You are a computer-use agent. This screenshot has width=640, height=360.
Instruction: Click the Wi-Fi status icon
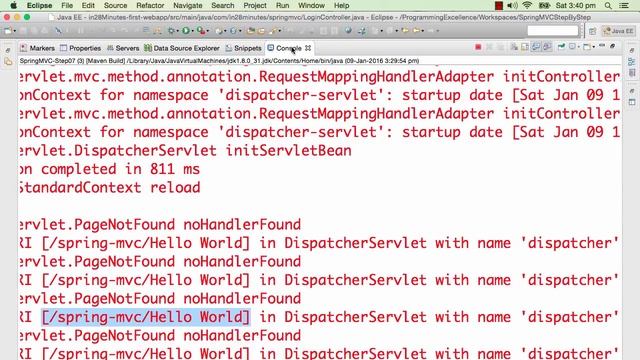(527, 5)
